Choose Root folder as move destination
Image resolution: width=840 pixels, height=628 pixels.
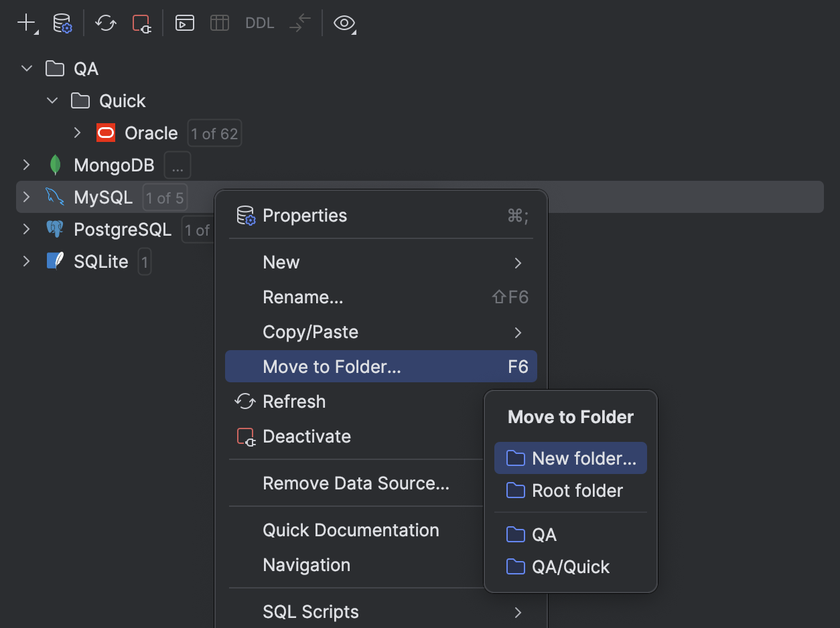(x=570, y=490)
